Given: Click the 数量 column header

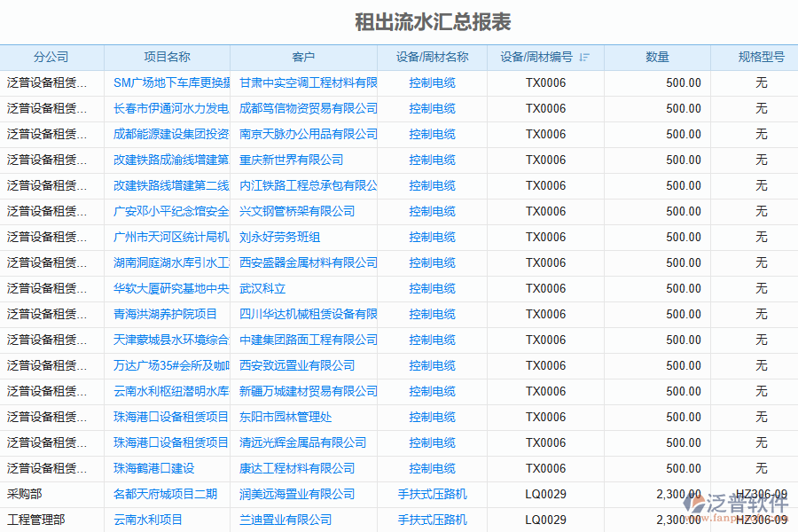Looking at the screenshot, I should tap(657, 58).
